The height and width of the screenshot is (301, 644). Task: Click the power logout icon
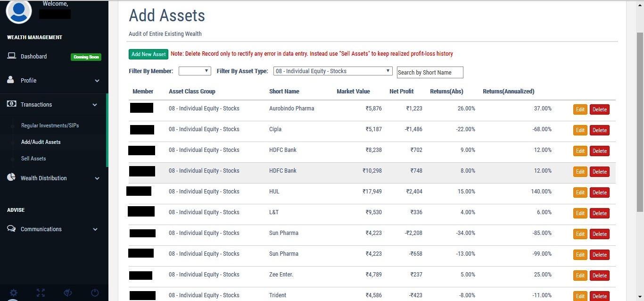click(x=95, y=293)
